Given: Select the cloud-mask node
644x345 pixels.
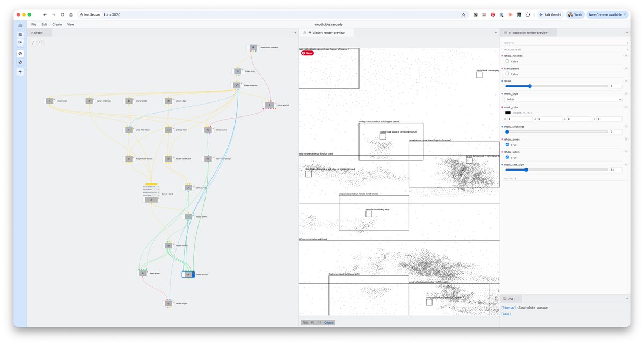Looking at the screenshot, I should point(49,101).
